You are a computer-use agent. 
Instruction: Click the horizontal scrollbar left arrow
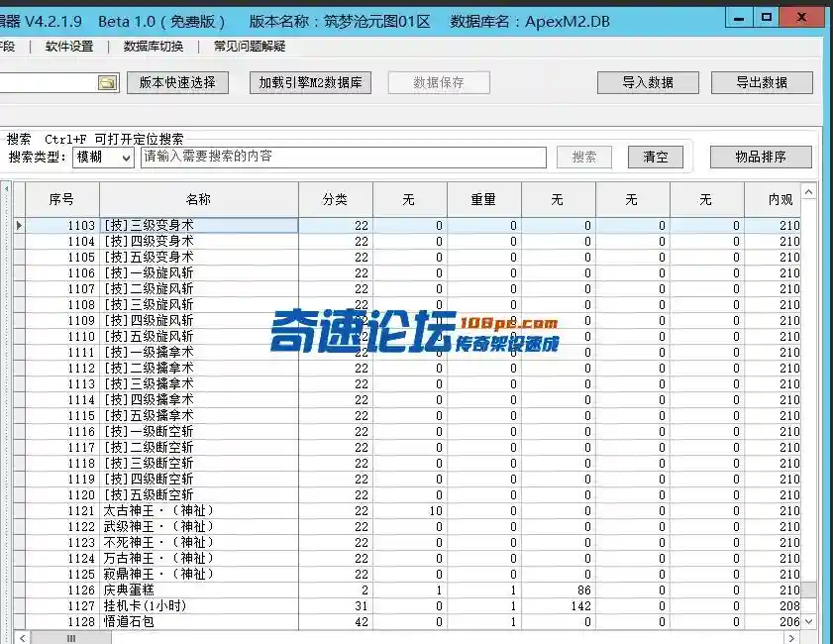tap(22, 638)
